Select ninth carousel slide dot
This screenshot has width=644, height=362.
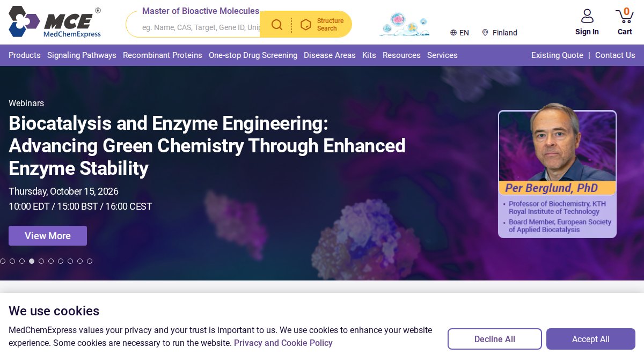(x=80, y=261)
